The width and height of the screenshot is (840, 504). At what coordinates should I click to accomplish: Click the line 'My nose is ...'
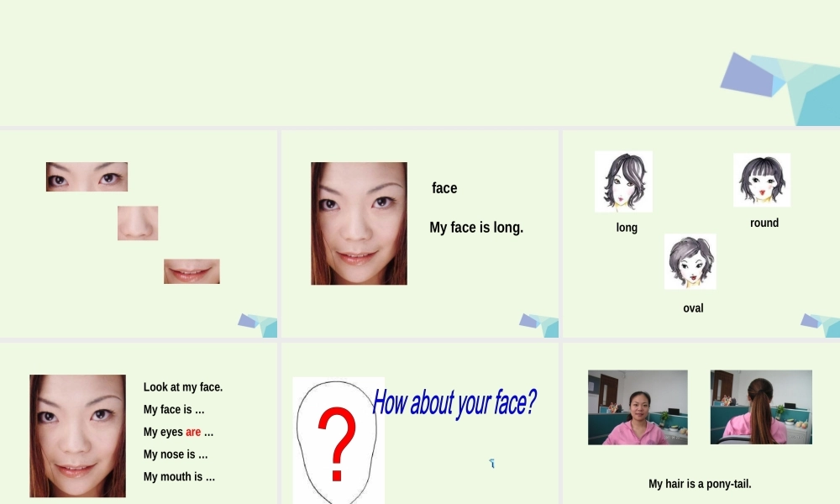click(176, 454)
